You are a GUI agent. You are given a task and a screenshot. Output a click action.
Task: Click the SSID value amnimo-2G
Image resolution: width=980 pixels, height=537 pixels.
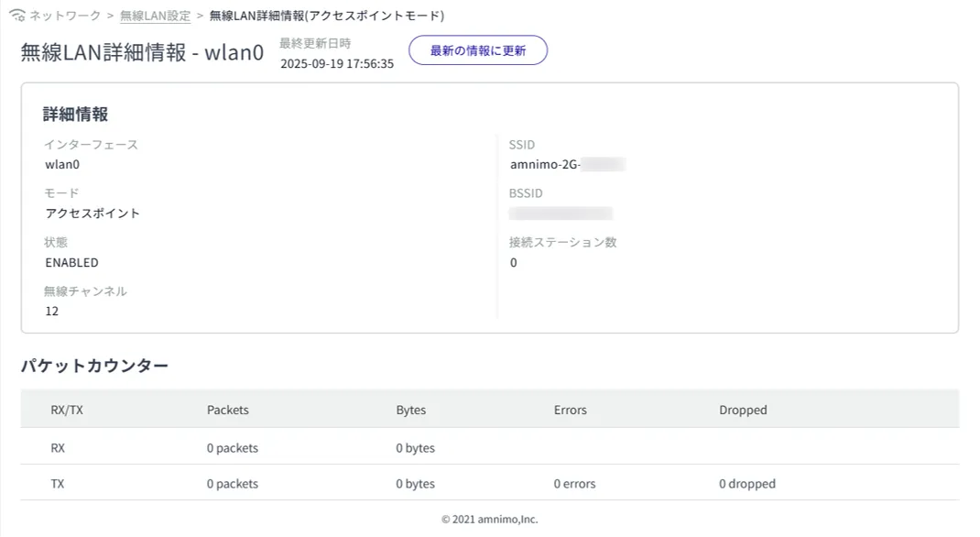546,165
